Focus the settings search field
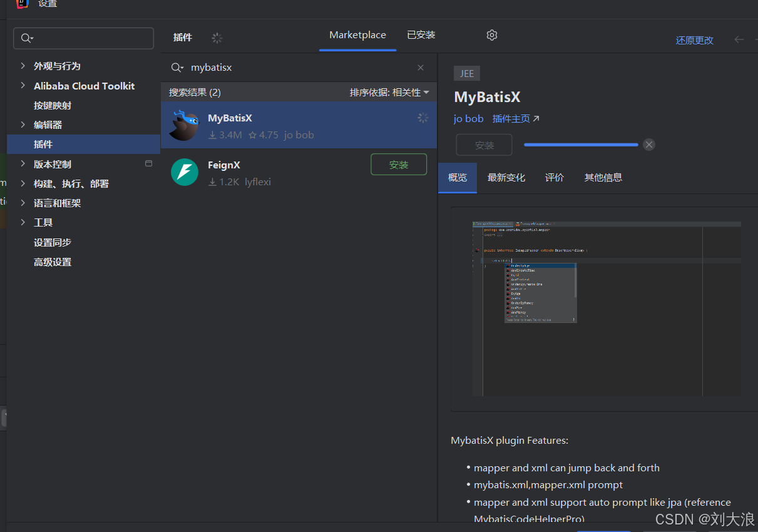 click(83, 38)
